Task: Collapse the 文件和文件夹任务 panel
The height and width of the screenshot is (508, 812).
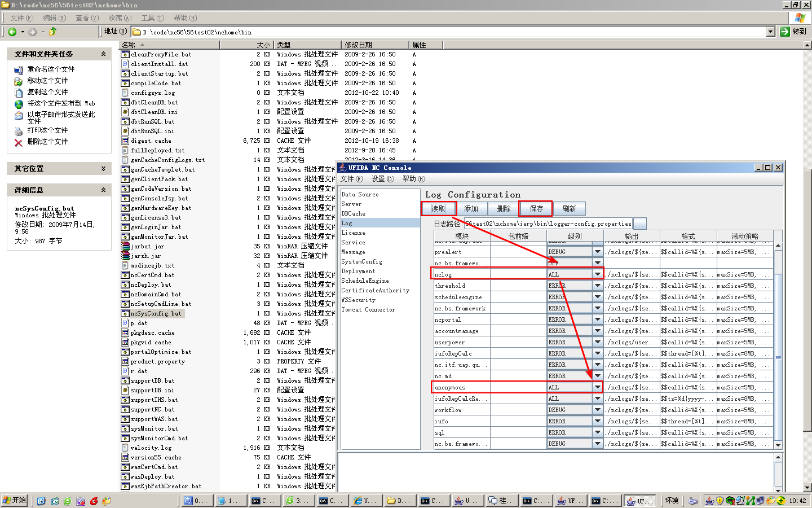Action: [x=103, y=54]
